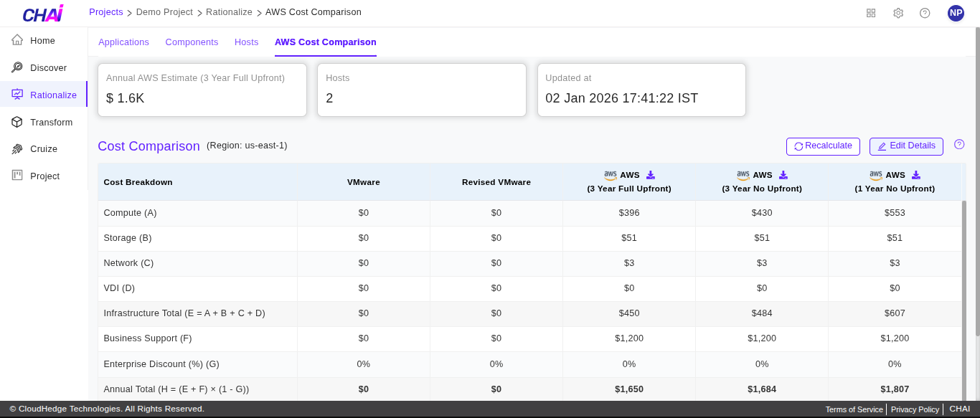Click the Cost Comparison help icon
This screenshot has height=418, width=980.
pyautogui.click(x=959, y=145)
